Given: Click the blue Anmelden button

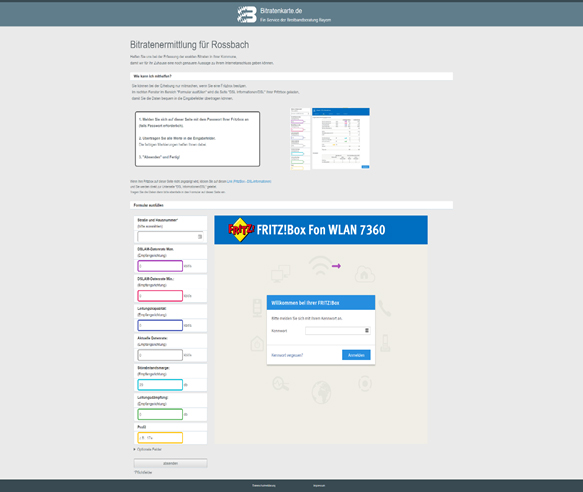Looking at the screenshot, I should point(356,355).
